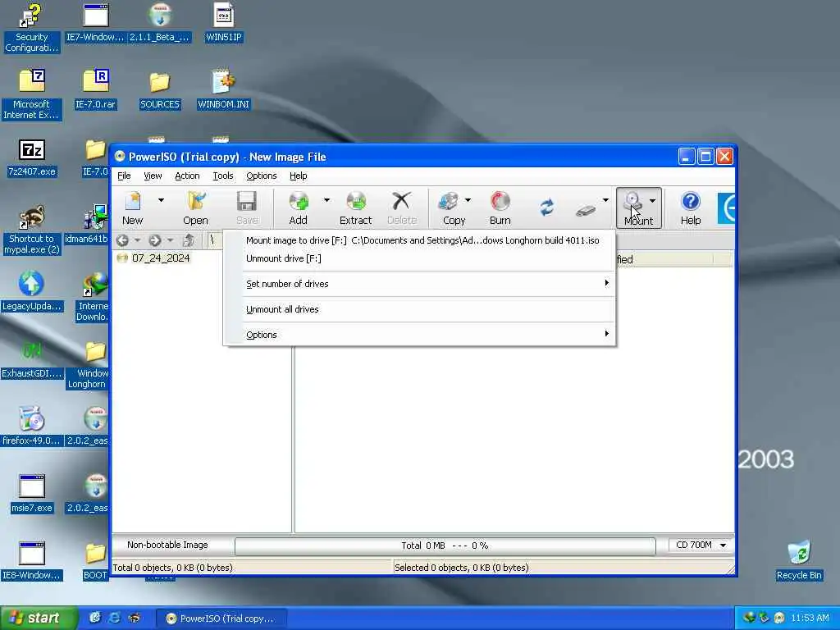Choose Unmount drive [F:]
The height and width of the screenshot is (630, 840).
[420, 258]
